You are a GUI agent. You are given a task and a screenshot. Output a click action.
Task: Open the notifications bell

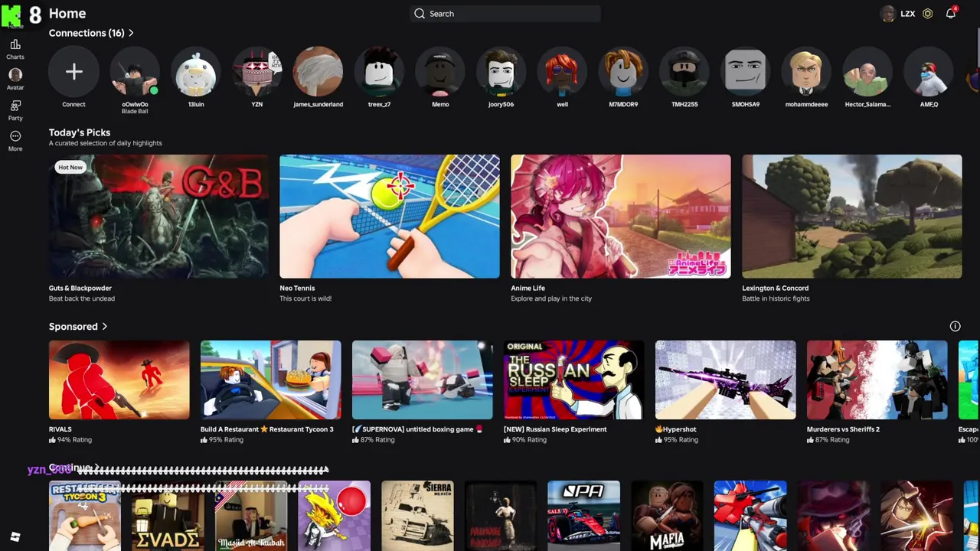[950, 14]
